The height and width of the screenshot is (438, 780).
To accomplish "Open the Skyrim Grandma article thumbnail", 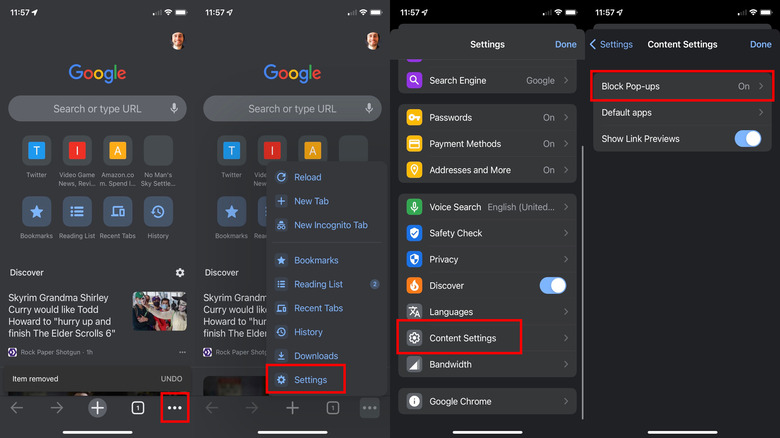I will [159, 311].
